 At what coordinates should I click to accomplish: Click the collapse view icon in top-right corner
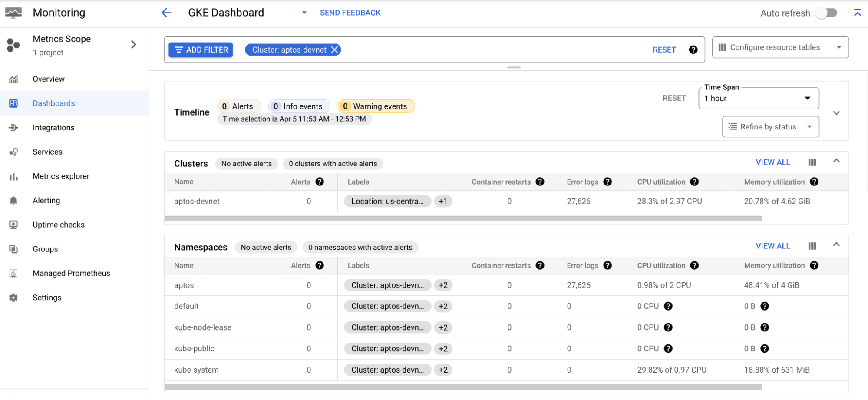[x=858, y=13]
